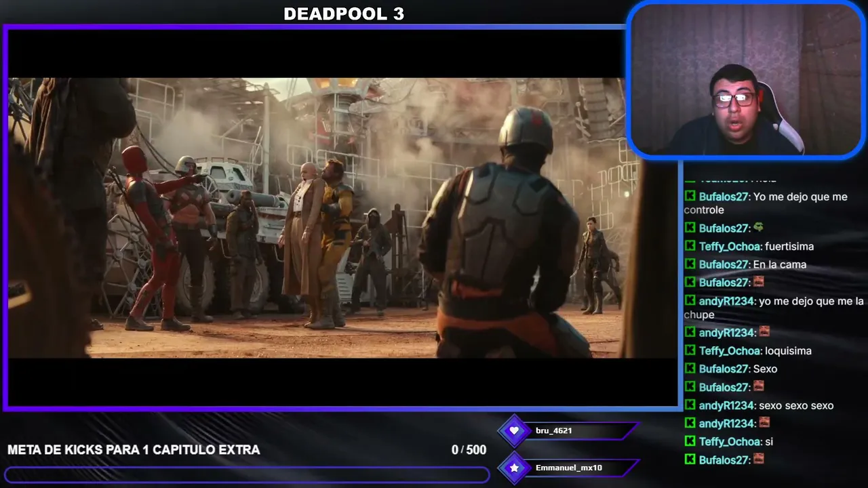Click the Kick badge beside 'Yo me dejo que me controle'
868x488 pixels.
pos(690,197)
